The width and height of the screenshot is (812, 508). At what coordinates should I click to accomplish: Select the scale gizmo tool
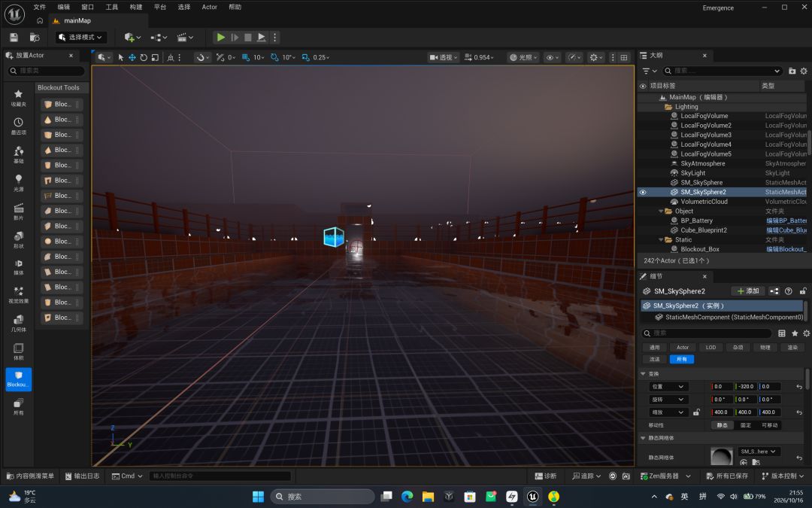point(155,57)
